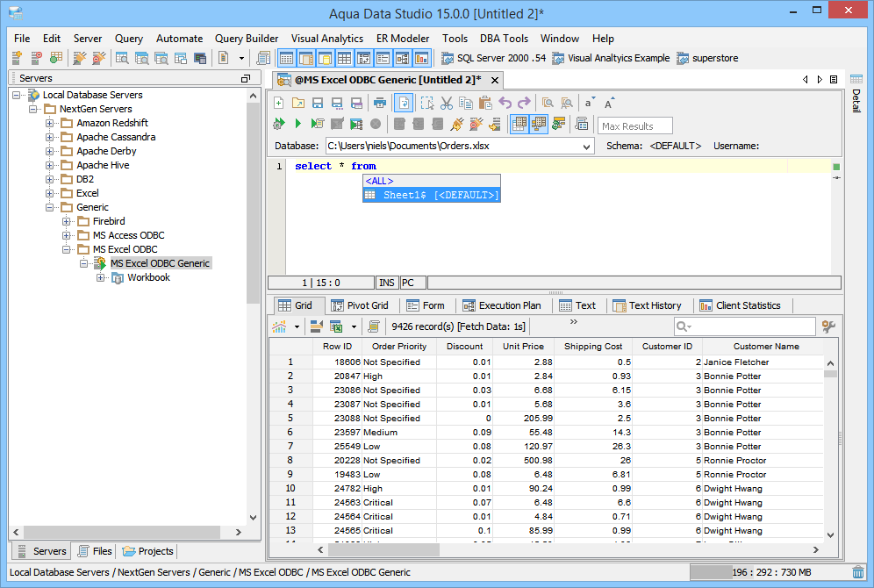Screen dimensions: 874x588
Task: Open the Database path dropdown
Action: [586, 147]
